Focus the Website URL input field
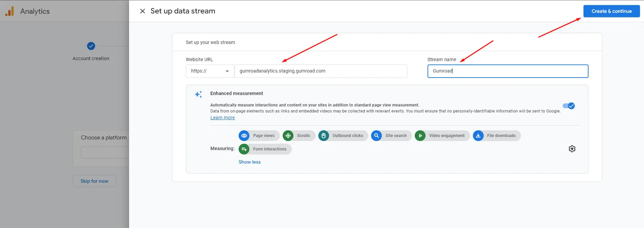644x228 pixels. (x=321, y=71)
